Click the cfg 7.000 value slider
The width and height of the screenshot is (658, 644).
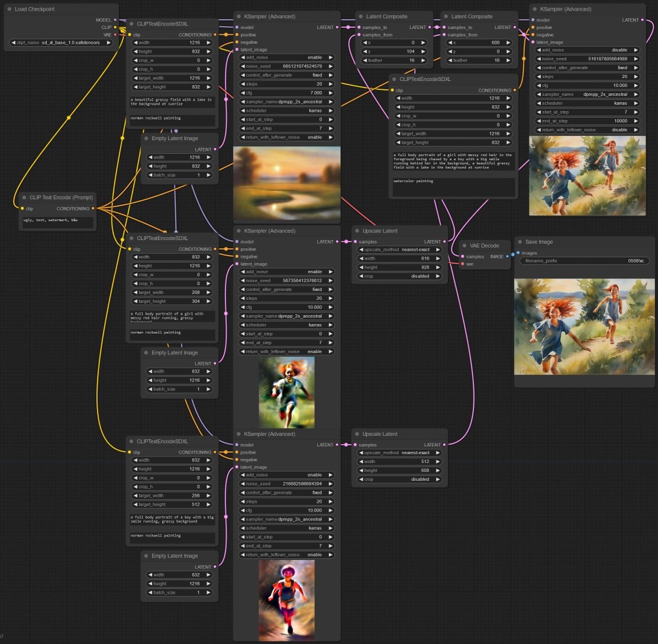(x=286, y=93)
